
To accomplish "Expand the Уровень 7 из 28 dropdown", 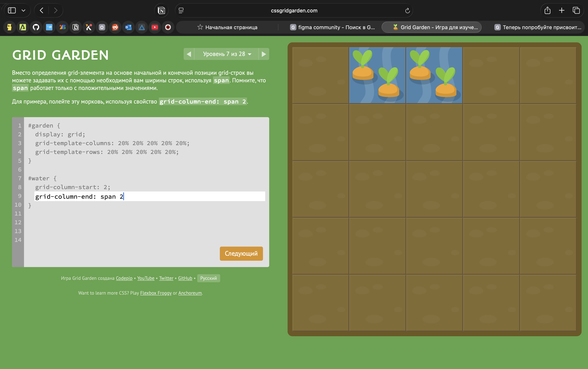I will click(227, 54).
